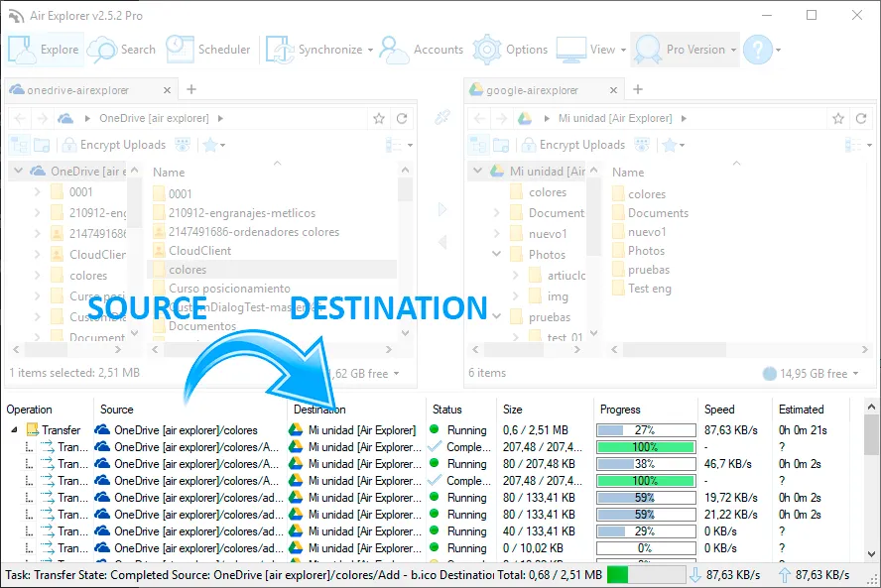Collapse the Transfer operation group
881x588 pixels.
pos(14,430)
